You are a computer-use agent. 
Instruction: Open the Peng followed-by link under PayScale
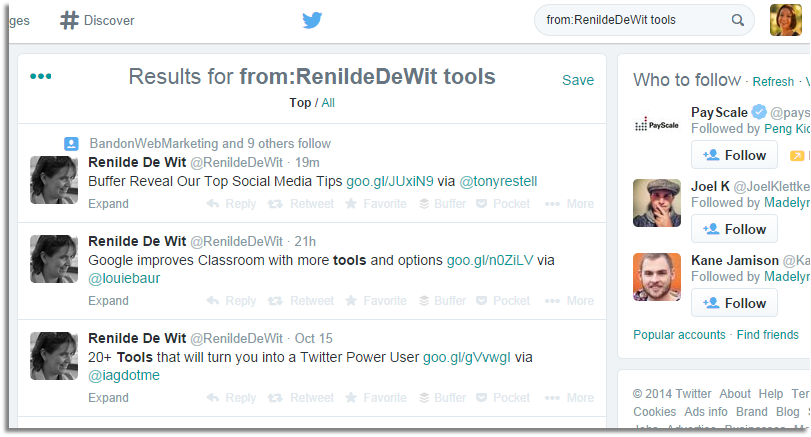(x=787, y=129)
